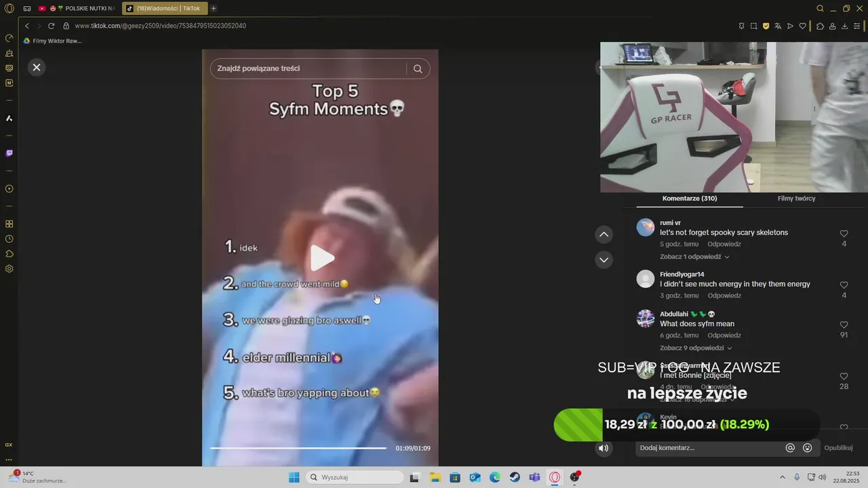Open sidebar Settings gear icon
The image size is (868, 488).
(9, 268)
